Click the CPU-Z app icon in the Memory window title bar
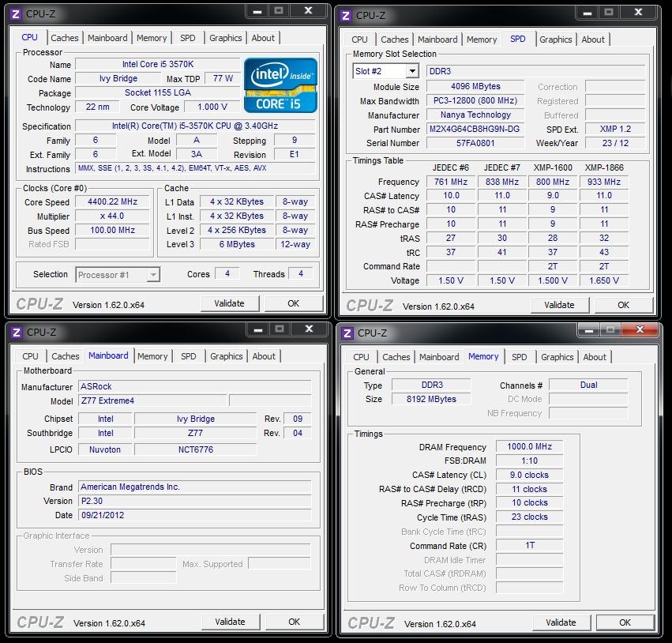The height and width of the screenshot is (643, 672). coord(347,333)
